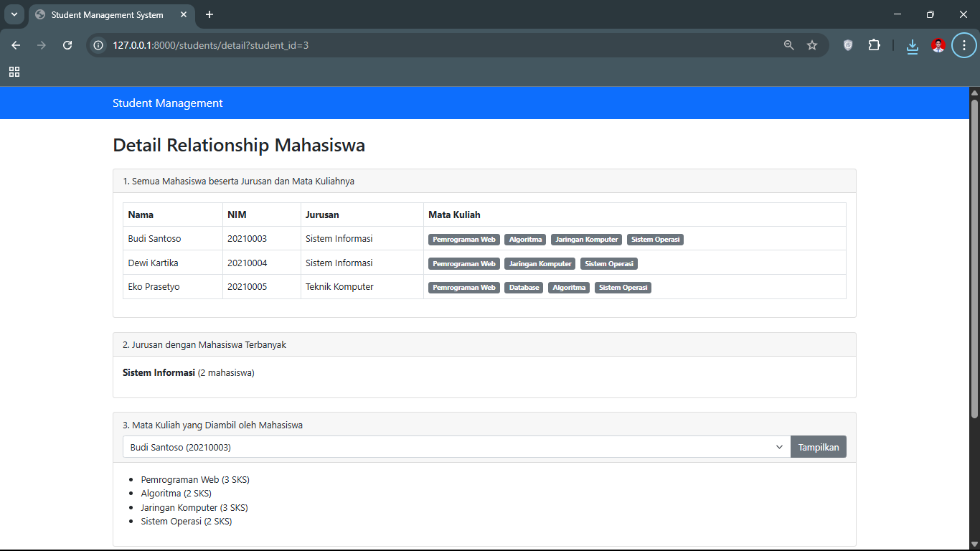Screen dimensions: 980x551
Task: Bookmark this page with the star icon
Action: tap(812, 45)
